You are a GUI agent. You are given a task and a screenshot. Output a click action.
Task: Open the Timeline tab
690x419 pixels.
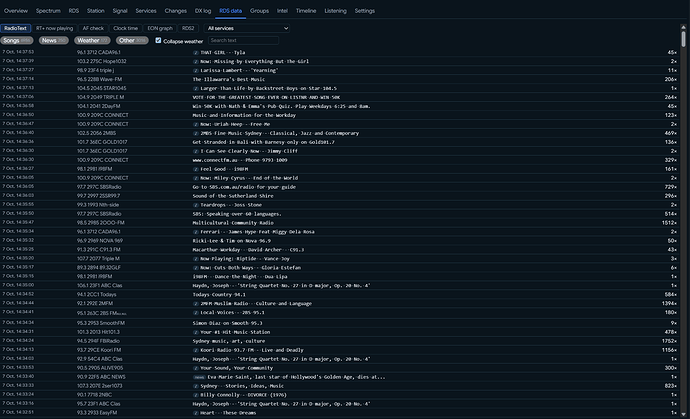(x=306, y=11)
